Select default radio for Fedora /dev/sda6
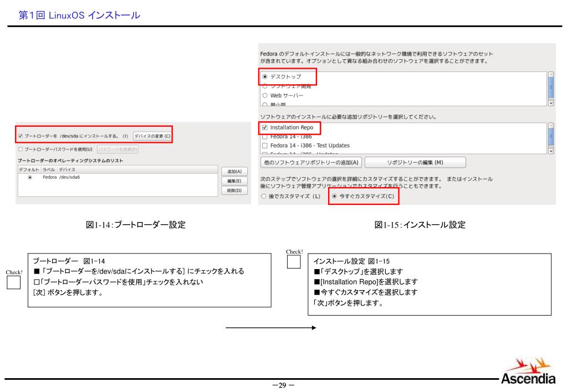Image resolution: width=567 pixels, height=392 pixels. (30, 177)
